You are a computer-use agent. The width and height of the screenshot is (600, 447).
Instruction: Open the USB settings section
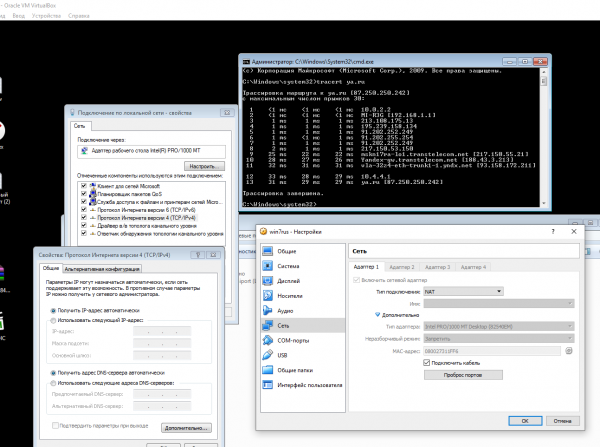[283, 355]
